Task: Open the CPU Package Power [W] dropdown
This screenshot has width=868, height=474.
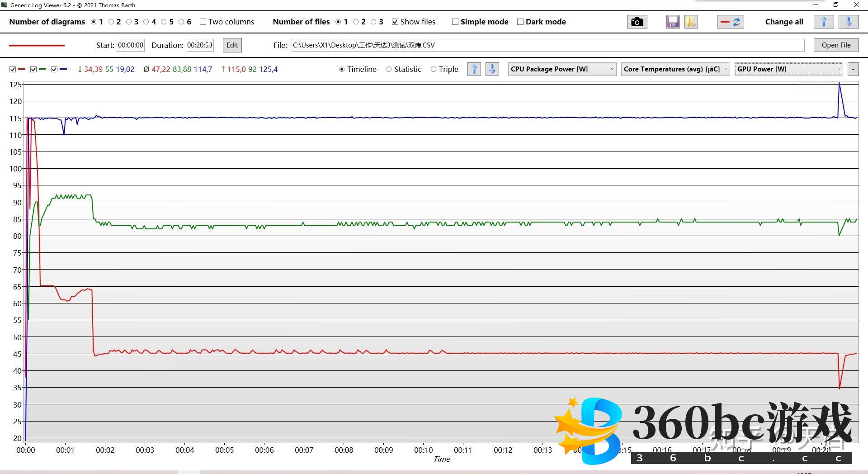Action: pos(562,69)
